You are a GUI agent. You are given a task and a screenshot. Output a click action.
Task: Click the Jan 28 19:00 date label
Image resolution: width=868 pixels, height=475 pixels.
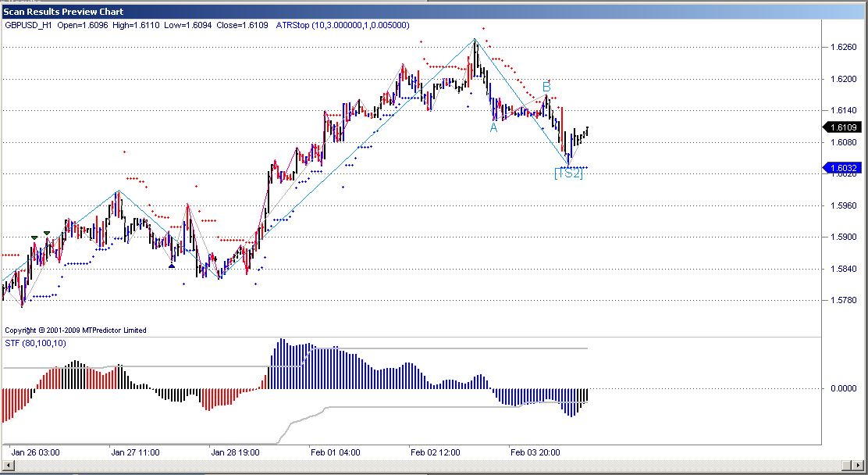click(x=235, y=452)
